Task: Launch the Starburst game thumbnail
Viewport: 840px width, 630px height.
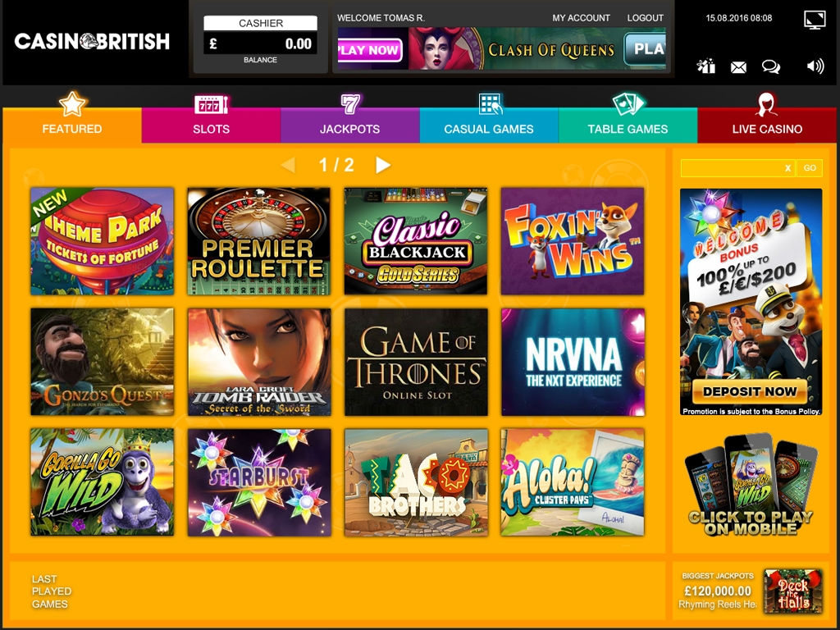Action: click(259, 482)
